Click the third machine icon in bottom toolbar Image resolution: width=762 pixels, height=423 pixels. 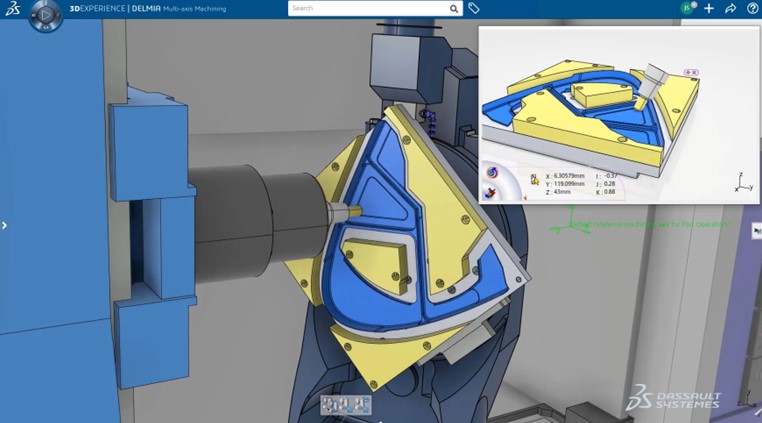(x=361, y=405)
